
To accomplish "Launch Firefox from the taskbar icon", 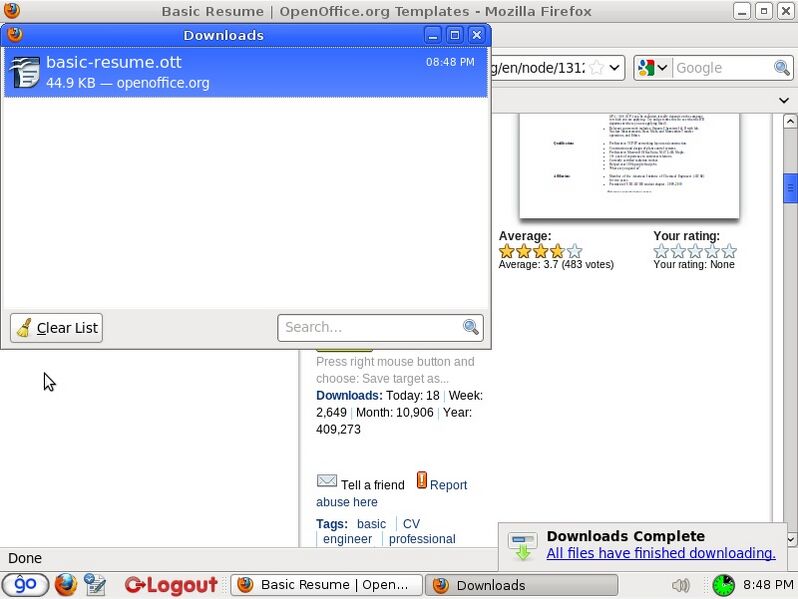I will click(66, 585).
